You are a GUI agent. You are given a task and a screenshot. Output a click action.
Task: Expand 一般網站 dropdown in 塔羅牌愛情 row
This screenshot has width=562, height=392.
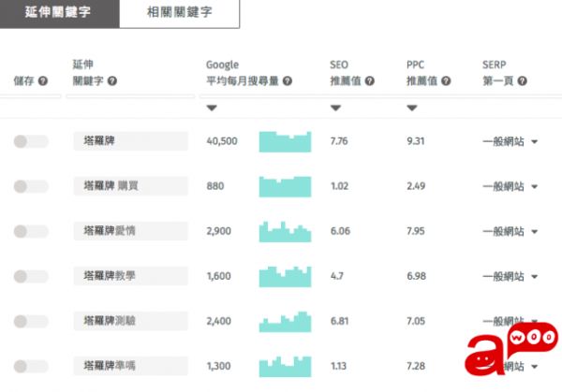[535, 232]
